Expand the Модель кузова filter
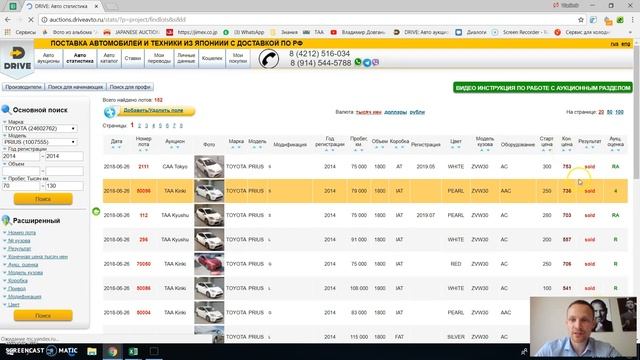Viewport: 640px width, 360px height. (x=25, y=273)
